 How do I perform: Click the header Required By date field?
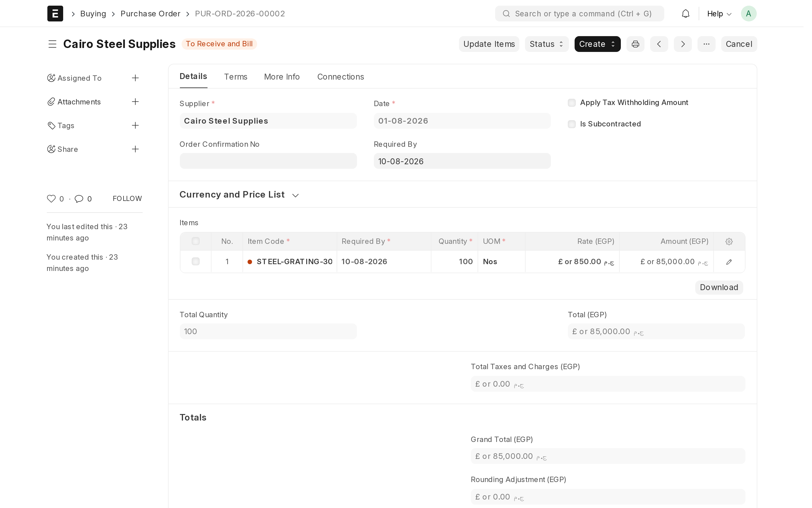tap(462, 161)
